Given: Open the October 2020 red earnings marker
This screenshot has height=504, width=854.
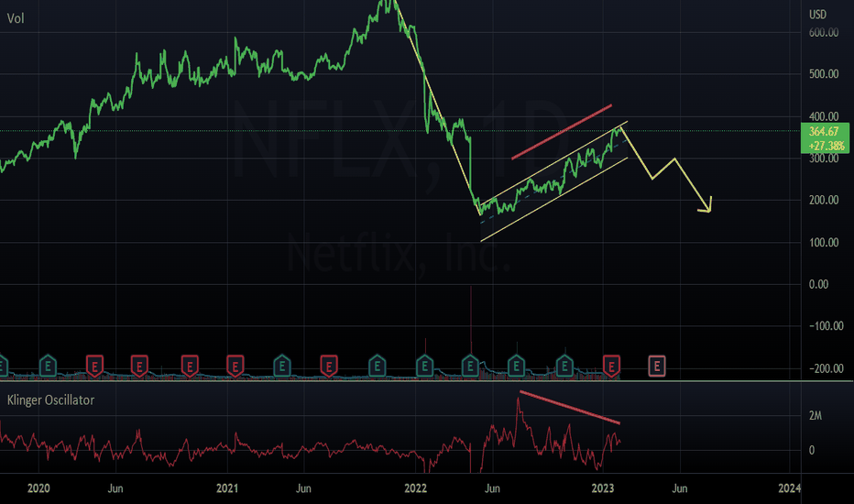Looking at the screenshot, I should coord(190,367).
